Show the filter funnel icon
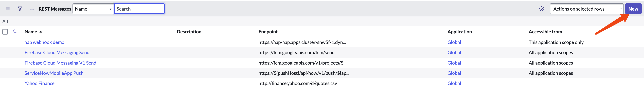 click(x=20, y=9)
